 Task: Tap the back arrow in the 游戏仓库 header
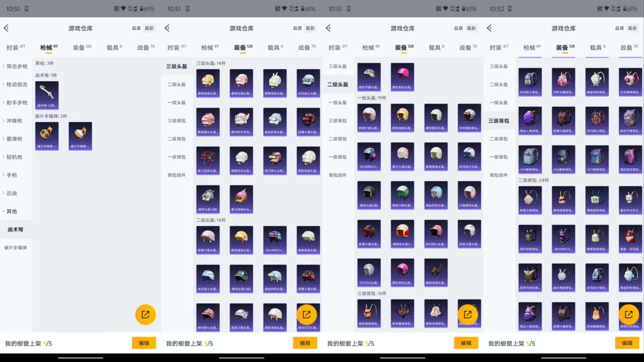pyautogui.click(x=6, y=28)
